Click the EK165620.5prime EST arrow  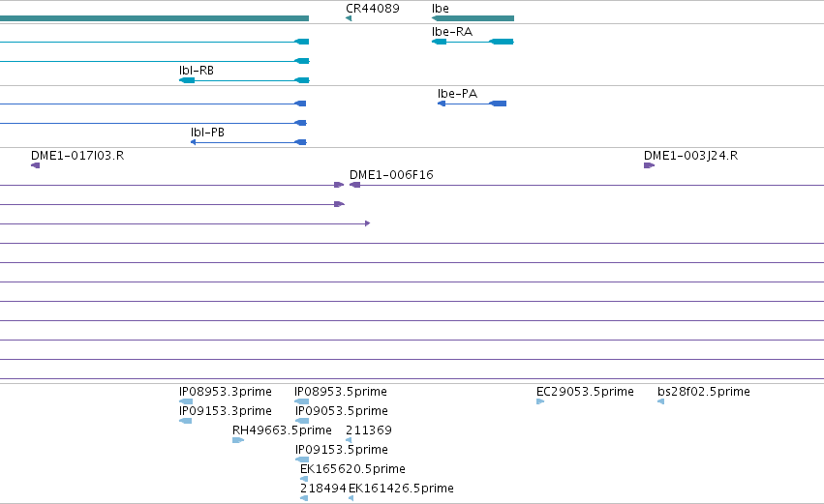click(x=304, y=479)
